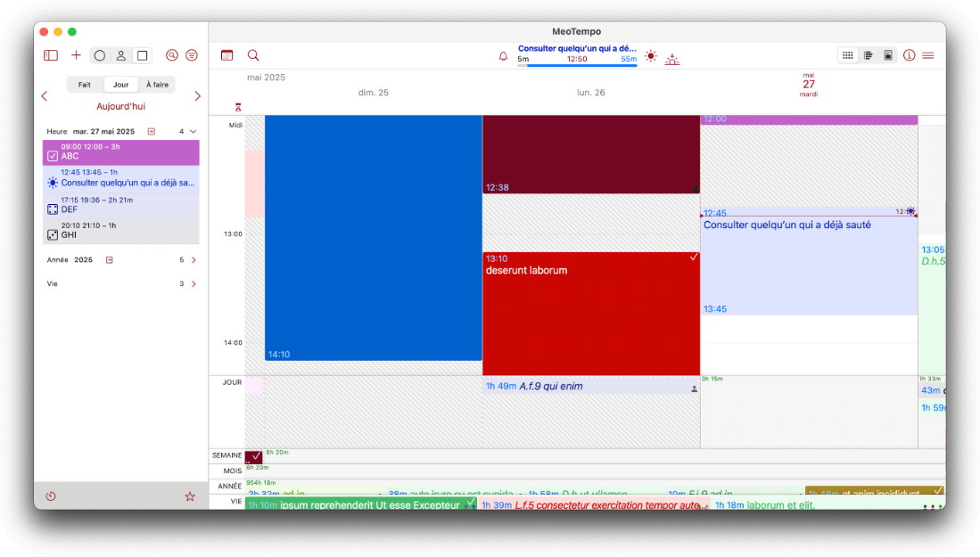This screenshot has height=557, width=980.
Task: Switch to the À faire tab
Action: pyautogui.click(x=157, y=85)
